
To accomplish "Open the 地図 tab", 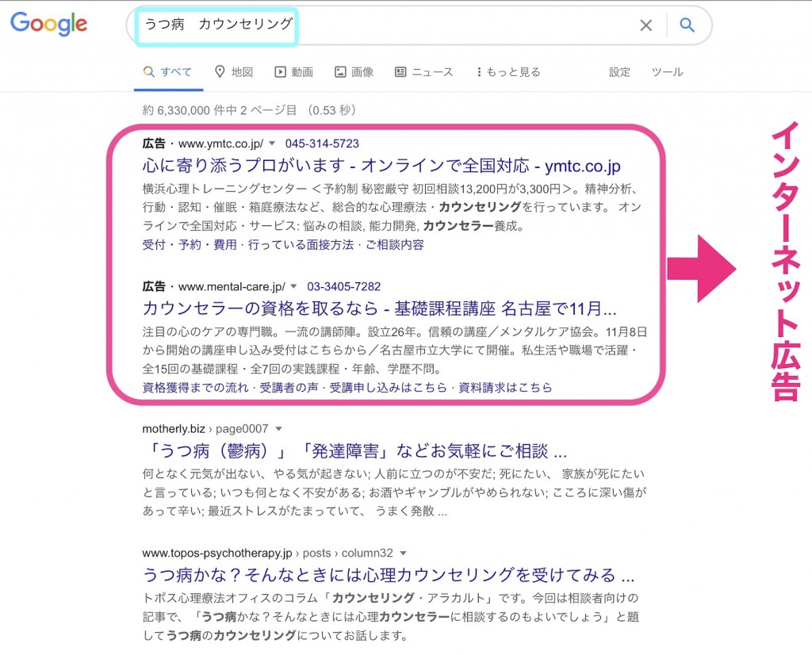I will click(x=234, y=72).
